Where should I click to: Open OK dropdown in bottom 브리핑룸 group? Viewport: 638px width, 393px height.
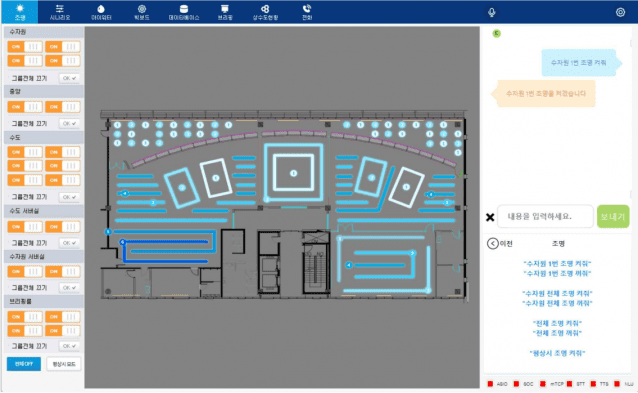(x=69, y=346)
